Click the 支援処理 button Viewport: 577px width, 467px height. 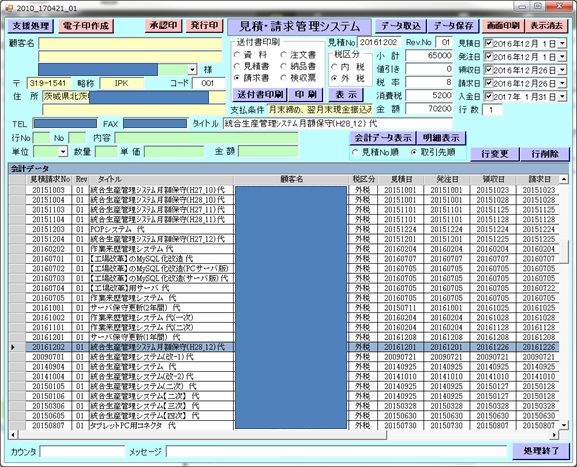(x=31, y=26)
